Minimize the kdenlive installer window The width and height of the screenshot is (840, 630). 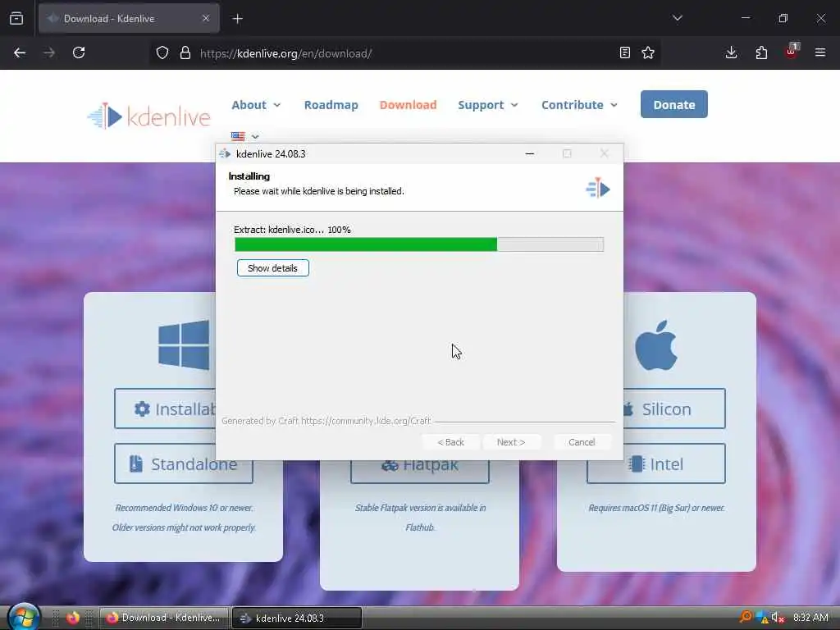[530, 153]
